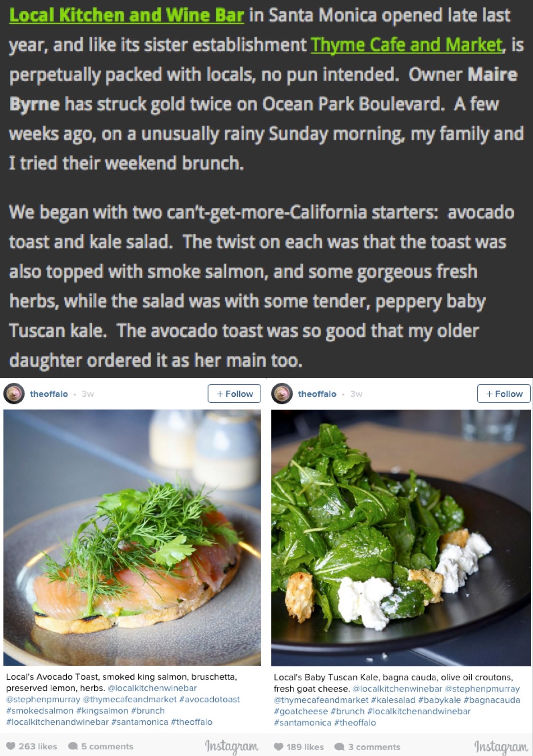Click theoffalo avatar on the avocado toast post
The width and height of the screenshot is (533, 756).
point(14,394)
